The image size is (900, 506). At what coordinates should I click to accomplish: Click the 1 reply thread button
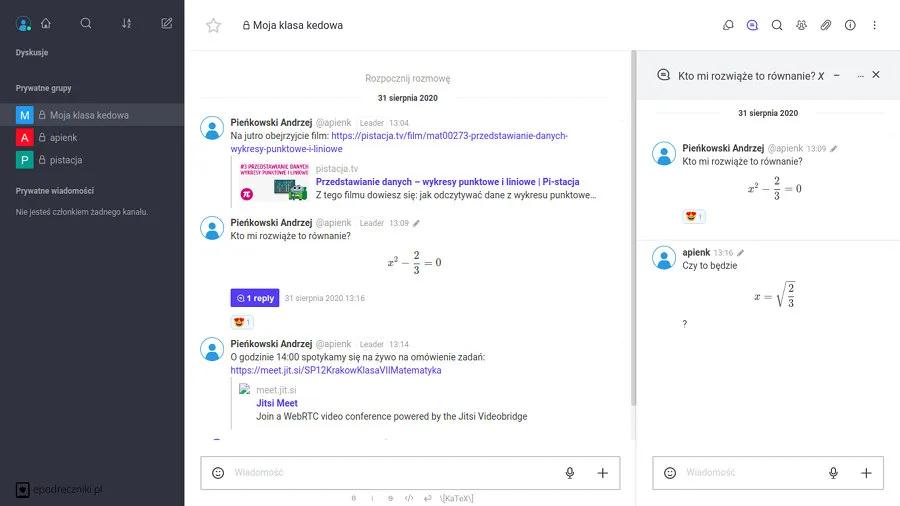255,298
